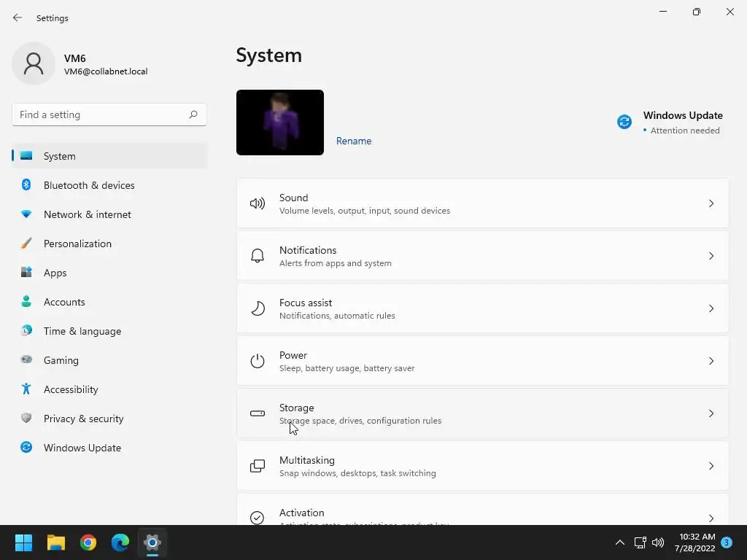The height and width of the screenshot is (560, 747).
Task: Click the Rename link
Action: click(x=354, y=141)
